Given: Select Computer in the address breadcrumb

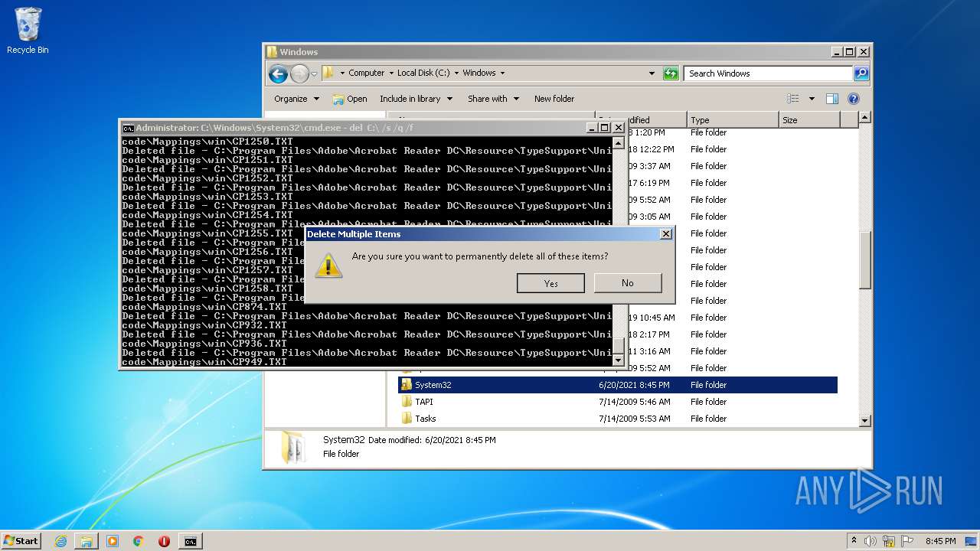Looking at the screenshot, I should point(366,73).
